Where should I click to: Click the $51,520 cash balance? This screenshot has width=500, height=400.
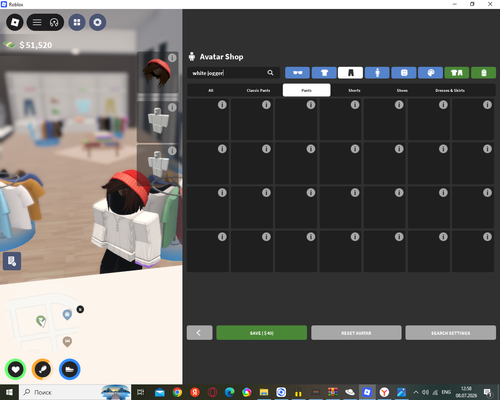35,45
